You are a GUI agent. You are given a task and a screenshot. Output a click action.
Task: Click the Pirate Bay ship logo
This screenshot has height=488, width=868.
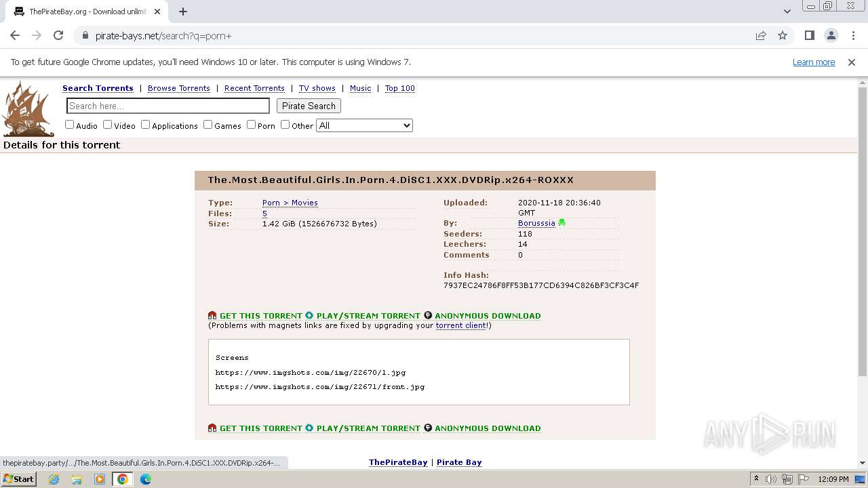coord(28,108)
